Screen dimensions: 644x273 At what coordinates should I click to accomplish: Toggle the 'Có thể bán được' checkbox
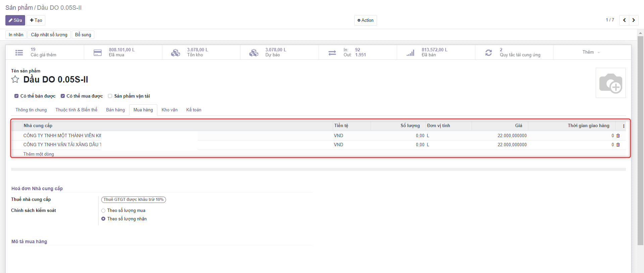(16, 96)
